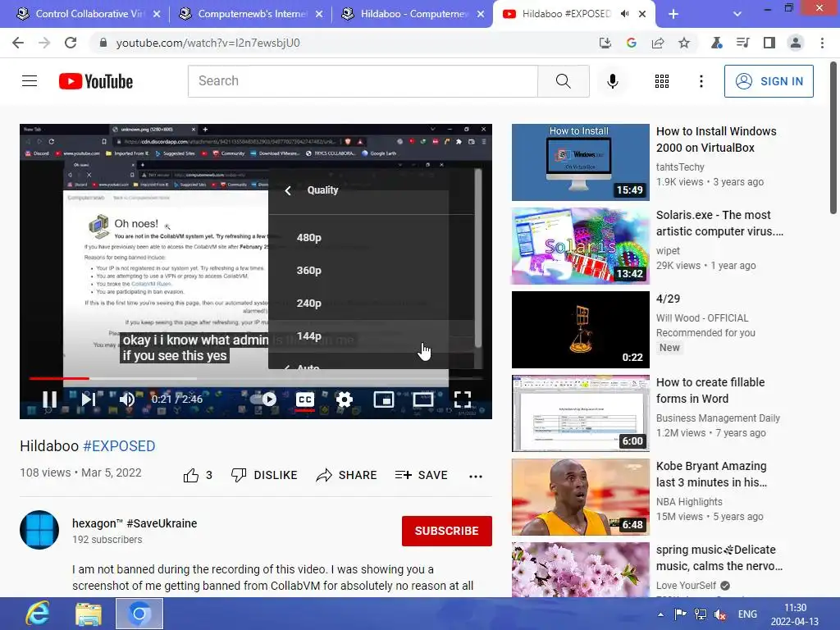This screenshot has height=630, width=840.
Task: Click the SIGN IN button
Action: (x=769, y=81)
